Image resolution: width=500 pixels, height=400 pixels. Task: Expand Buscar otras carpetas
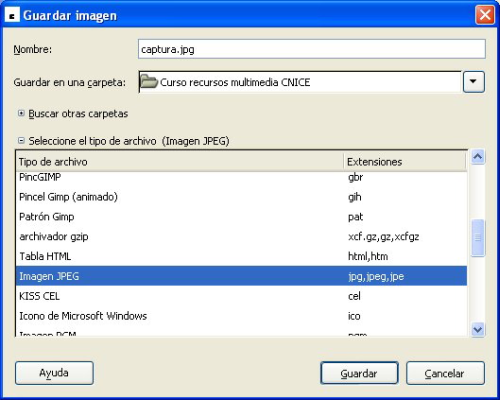tap(21, 113)
